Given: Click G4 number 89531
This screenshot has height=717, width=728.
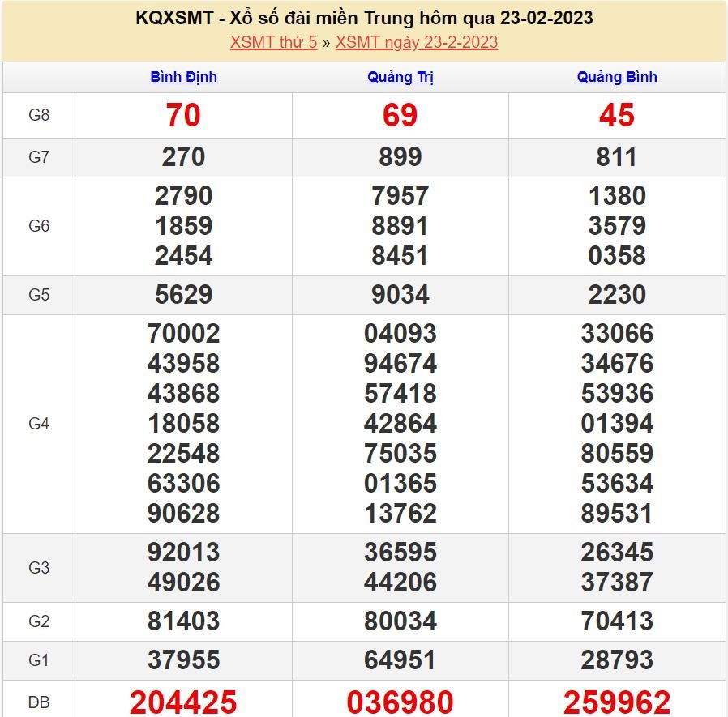Looking at the screenshot, I should pyautogui.click(x=617, y=514).
